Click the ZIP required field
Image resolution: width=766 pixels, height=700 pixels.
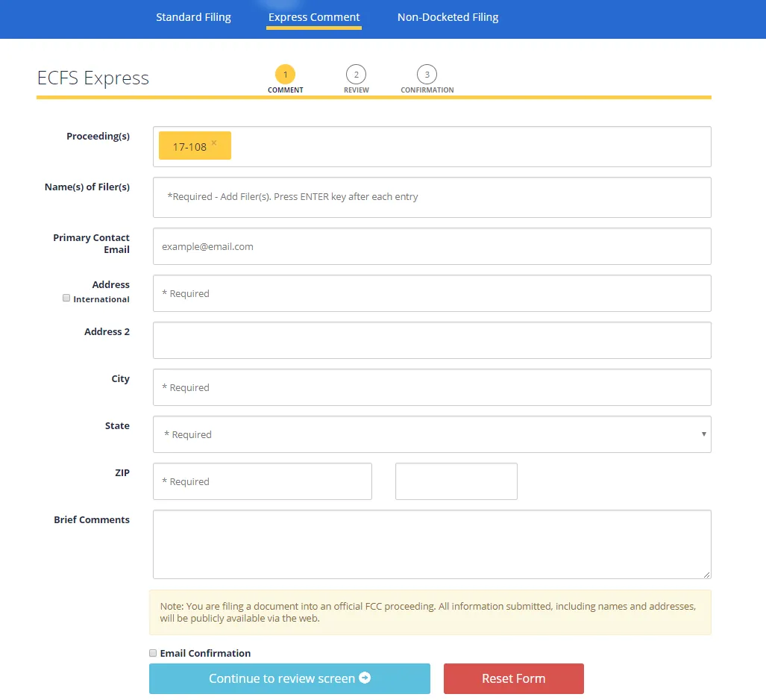[263, 481]
